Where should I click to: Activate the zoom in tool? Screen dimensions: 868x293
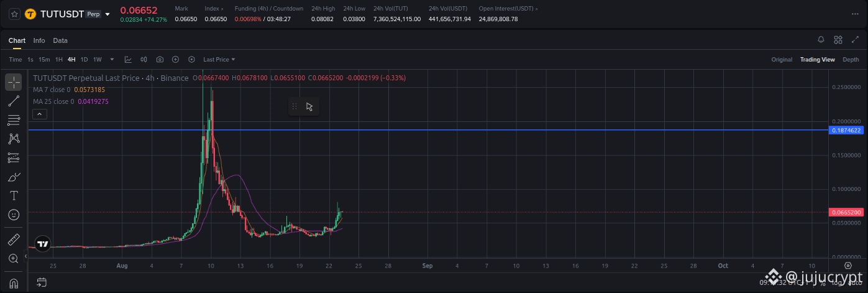[x=14, y=258]
